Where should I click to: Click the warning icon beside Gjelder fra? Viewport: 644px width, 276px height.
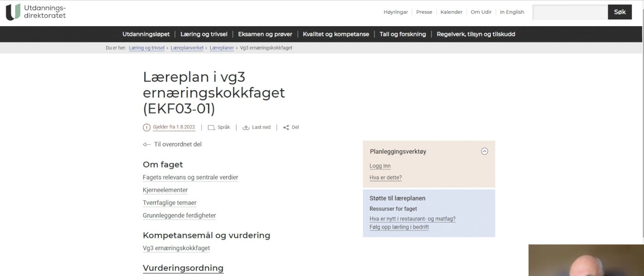(x=147, y=127)
